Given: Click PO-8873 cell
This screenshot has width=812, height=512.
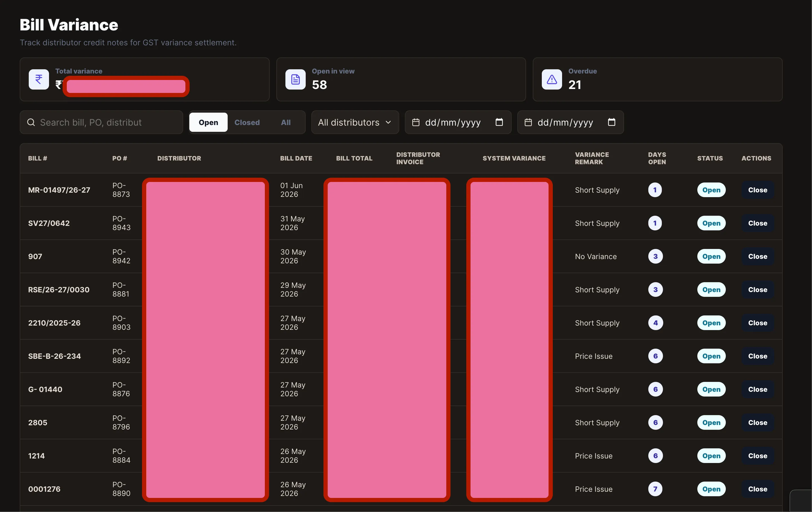Looking at the screenshot, I should tap(121, 190).
